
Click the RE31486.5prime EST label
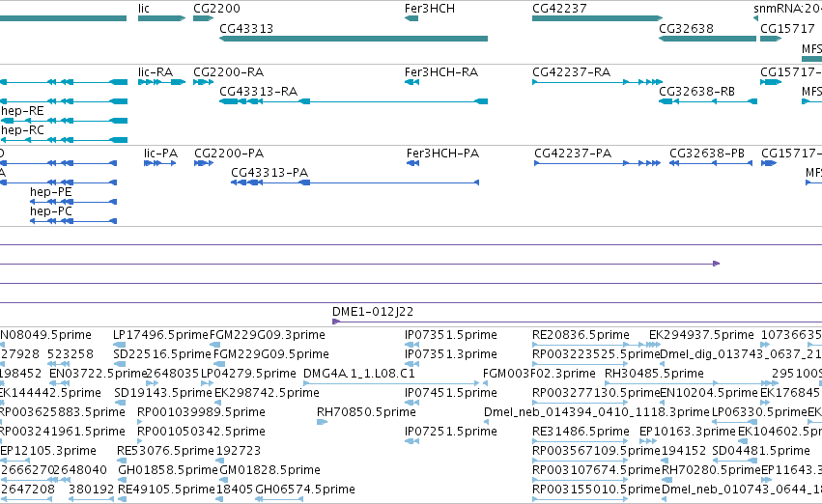pos(581,432)
